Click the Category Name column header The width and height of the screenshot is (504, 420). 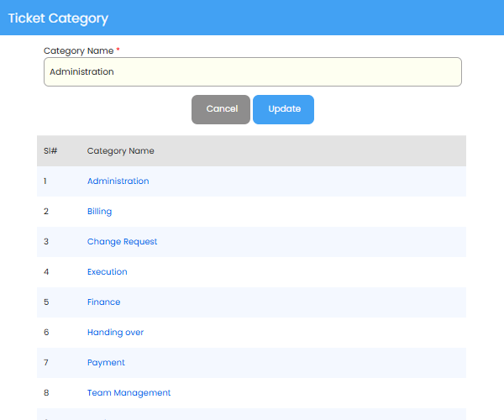120,150
